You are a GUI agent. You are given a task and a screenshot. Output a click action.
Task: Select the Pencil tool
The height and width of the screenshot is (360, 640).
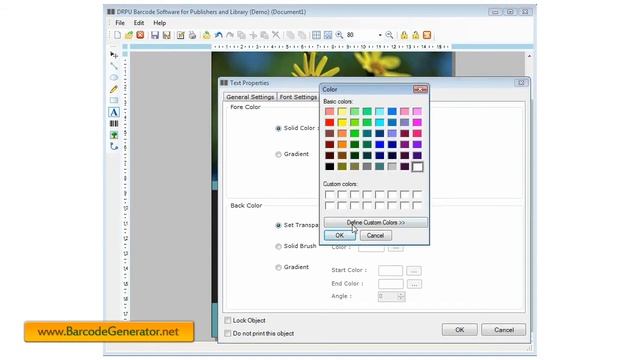(114, 89)
